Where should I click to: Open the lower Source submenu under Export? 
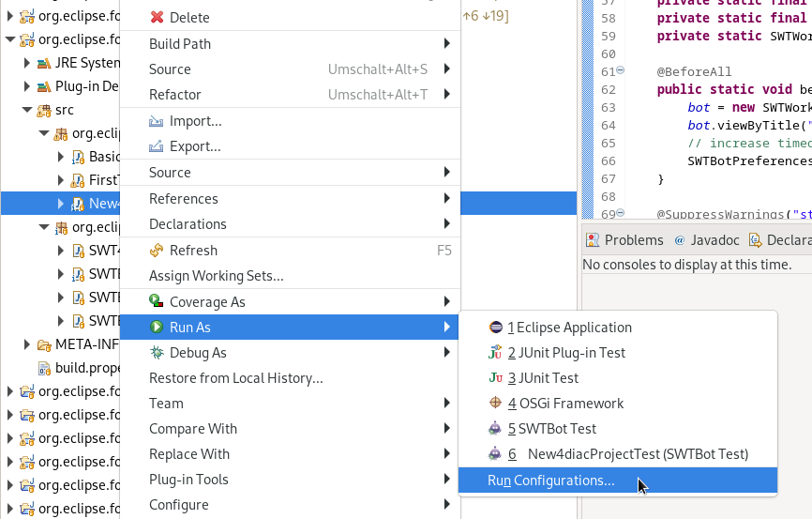click(x=290, y=172)
